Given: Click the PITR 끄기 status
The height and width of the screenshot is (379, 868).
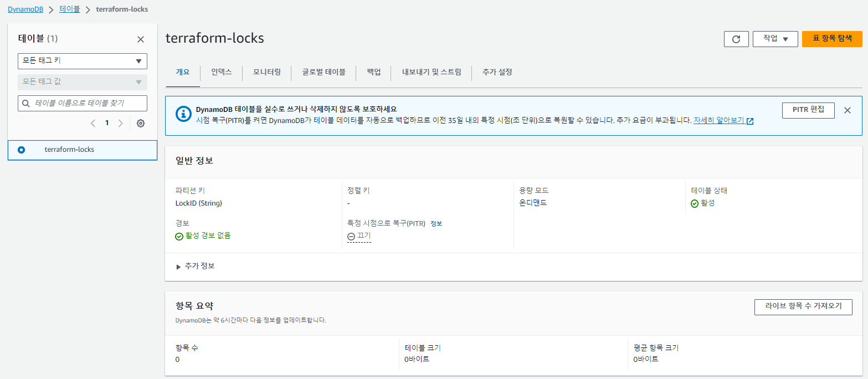Looking at the screenshot, I should point(359,236).
